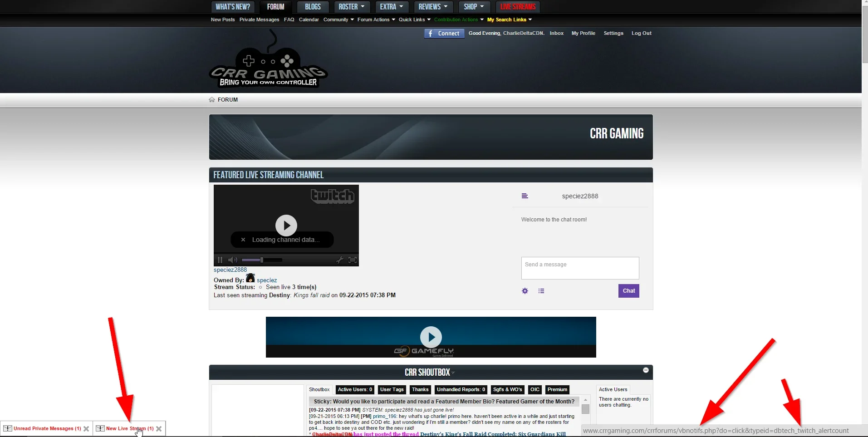Switch to the Shoutbox tab
Screen dimensions: 868x437
tap(319, 389)
